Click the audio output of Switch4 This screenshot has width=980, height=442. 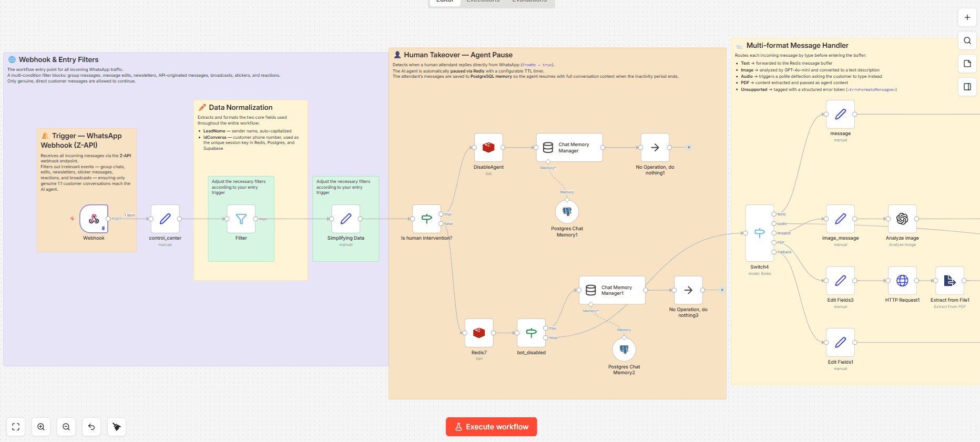(774, 223)
